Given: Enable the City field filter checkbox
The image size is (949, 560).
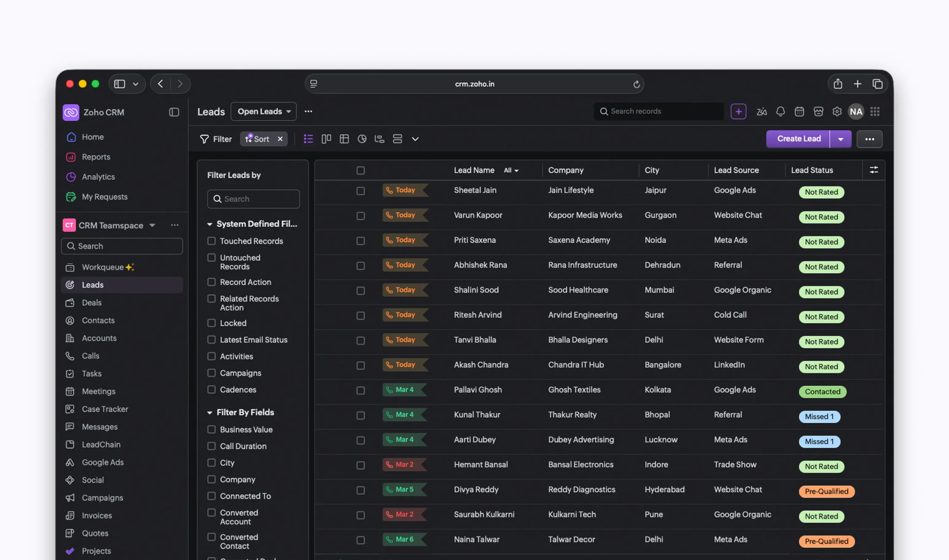Looking at the screenshot, I should point(212,463).
